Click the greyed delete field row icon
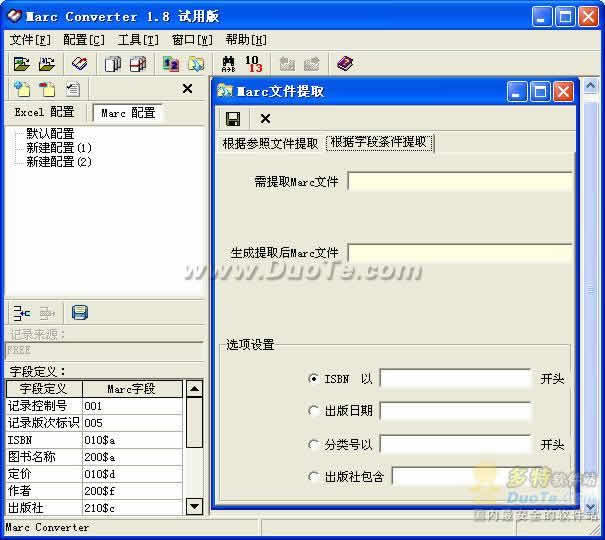Image resolution: width=605 pixels, height=540 pixels. (x=47, y=313)
